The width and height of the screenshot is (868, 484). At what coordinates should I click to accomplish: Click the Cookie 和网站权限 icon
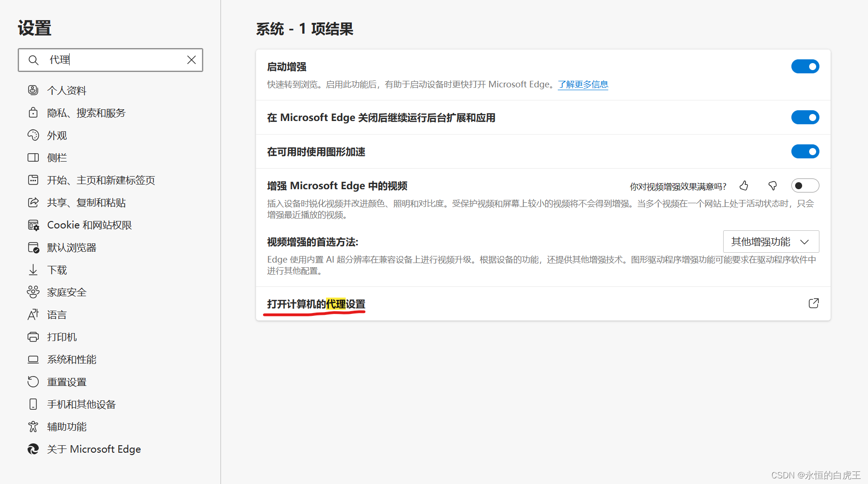(x=33, y=225)
